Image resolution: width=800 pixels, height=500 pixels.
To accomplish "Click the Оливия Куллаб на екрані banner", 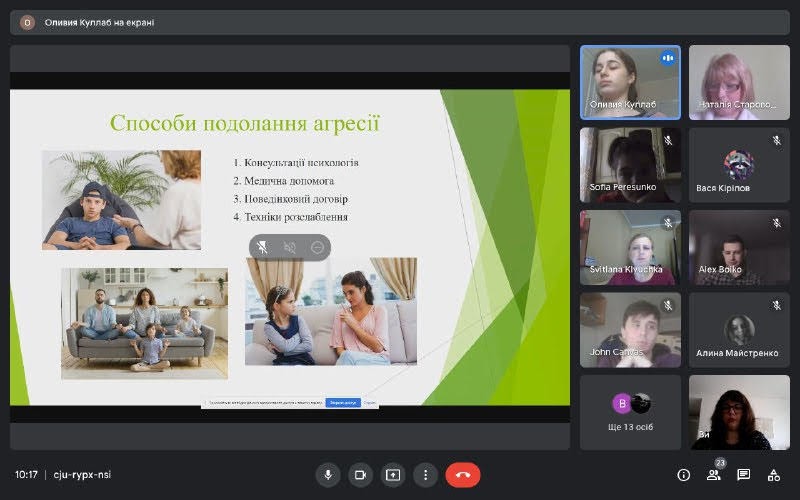I will tap(399, 22).
